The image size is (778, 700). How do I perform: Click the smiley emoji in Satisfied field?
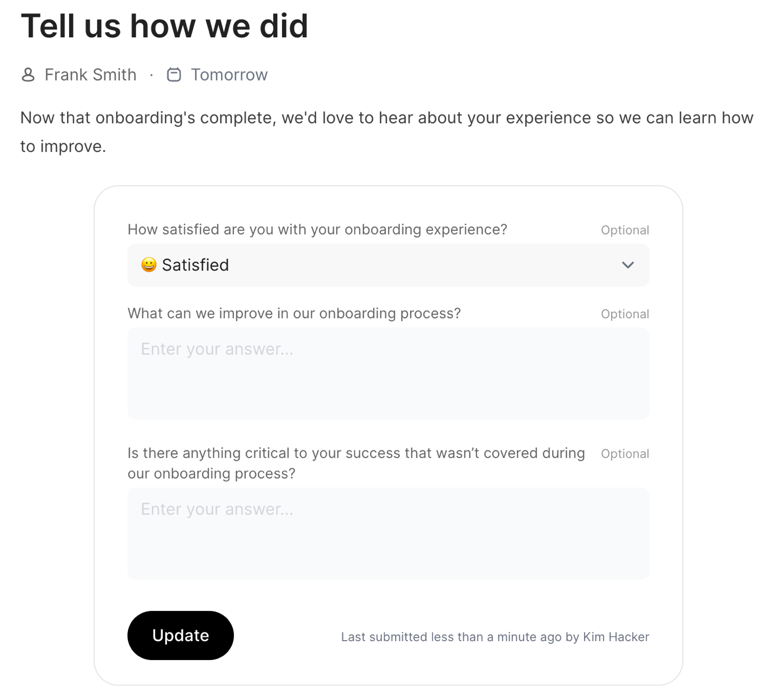(x=149, y=265)
